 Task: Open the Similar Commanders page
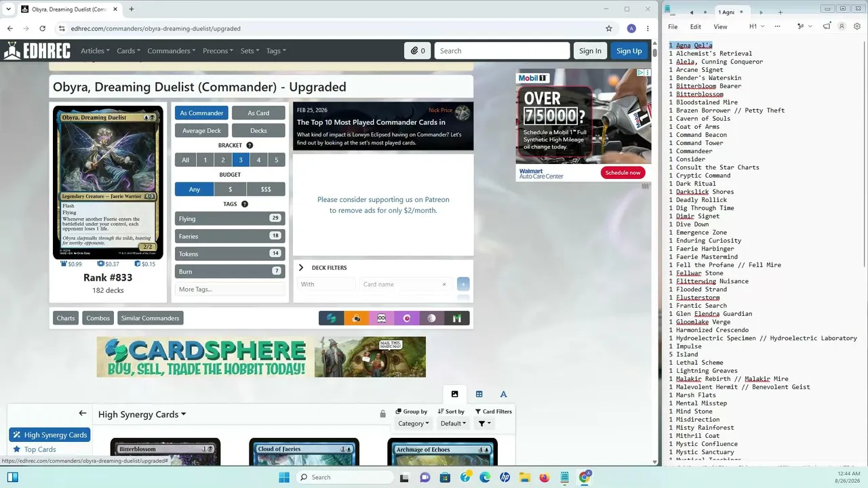(150, 319)
